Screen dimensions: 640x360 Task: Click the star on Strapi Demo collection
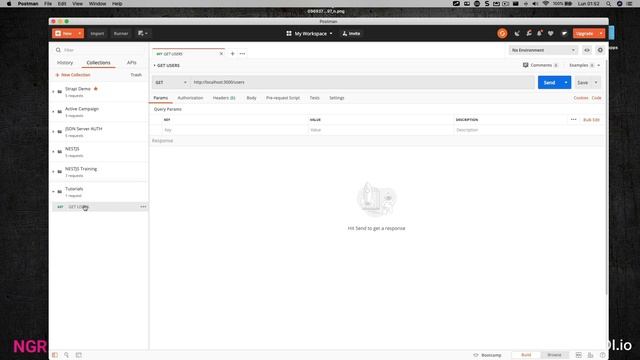tap(96, 89)
